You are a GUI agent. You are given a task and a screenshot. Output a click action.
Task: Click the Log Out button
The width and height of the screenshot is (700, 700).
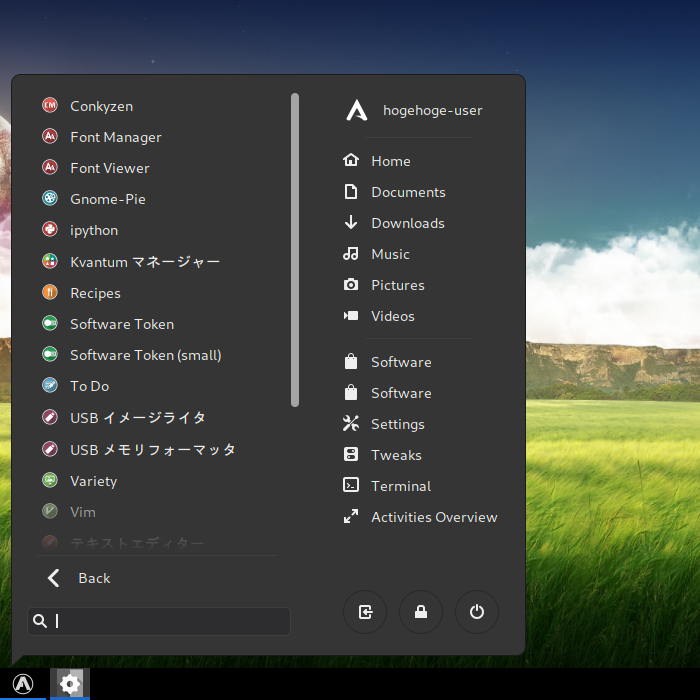click(365, 612)
